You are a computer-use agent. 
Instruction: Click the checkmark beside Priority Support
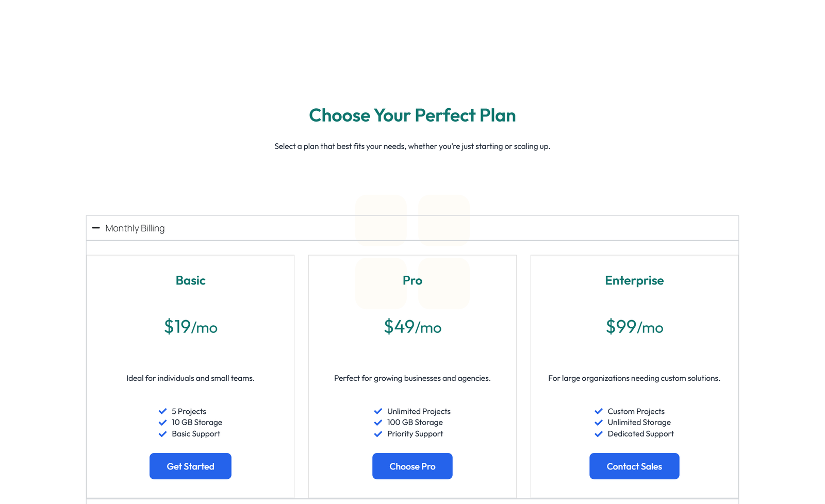[377, 434]
